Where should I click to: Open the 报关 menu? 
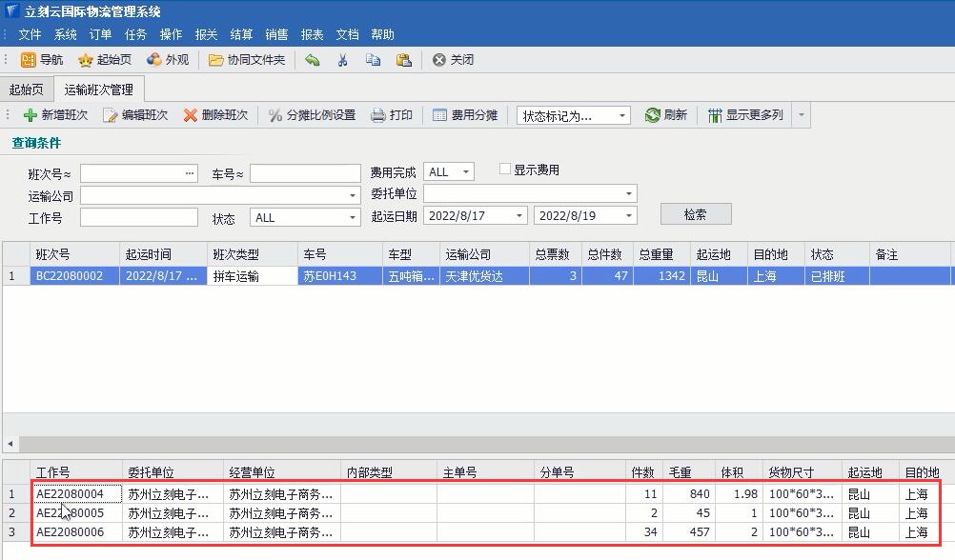pos(206,34)
